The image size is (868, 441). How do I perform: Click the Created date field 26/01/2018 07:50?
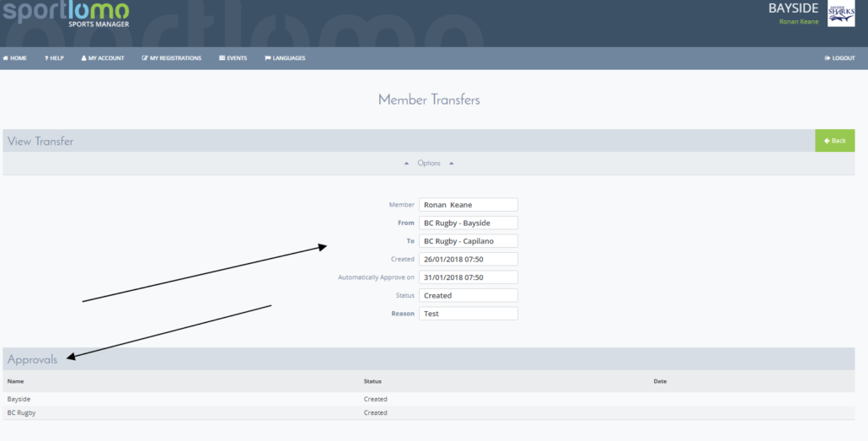tap(469, 259)
